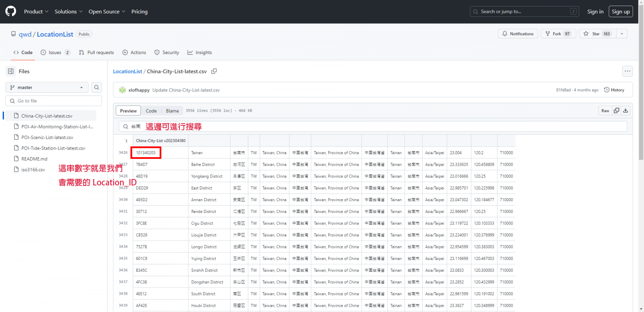This screenshot has height=312, width=644.
Task: Open the Raw file view
Action: (x=605, y=111)
